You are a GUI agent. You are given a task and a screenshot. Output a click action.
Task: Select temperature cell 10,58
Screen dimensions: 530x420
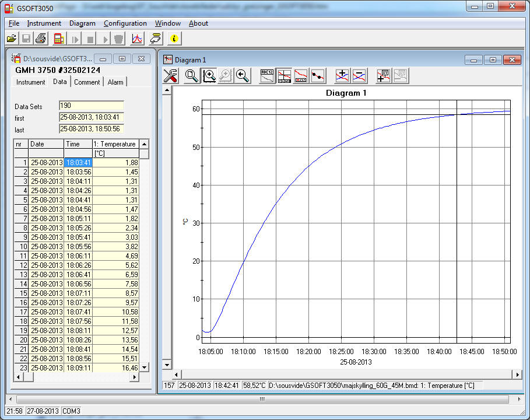pyautogui.click(x=115, y=311)
